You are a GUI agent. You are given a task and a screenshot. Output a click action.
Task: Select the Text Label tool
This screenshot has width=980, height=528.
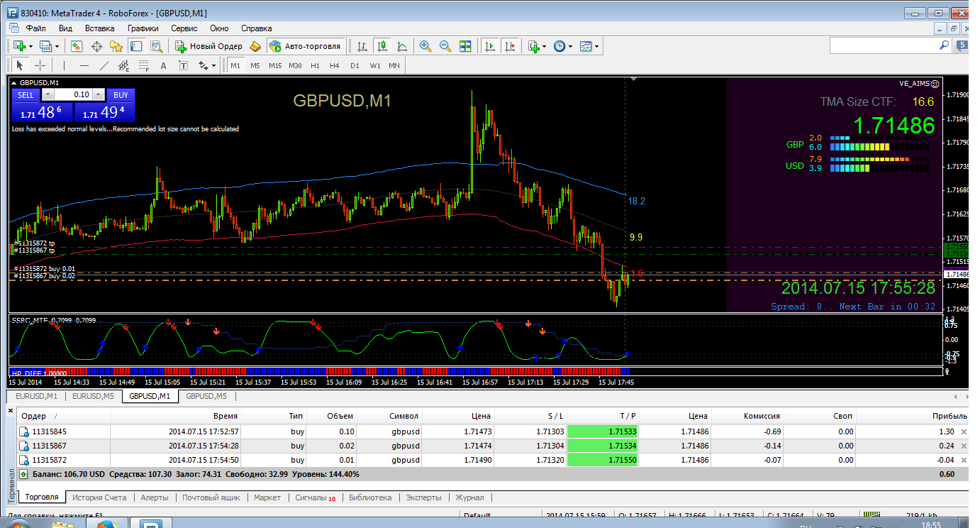coord(183,65)
